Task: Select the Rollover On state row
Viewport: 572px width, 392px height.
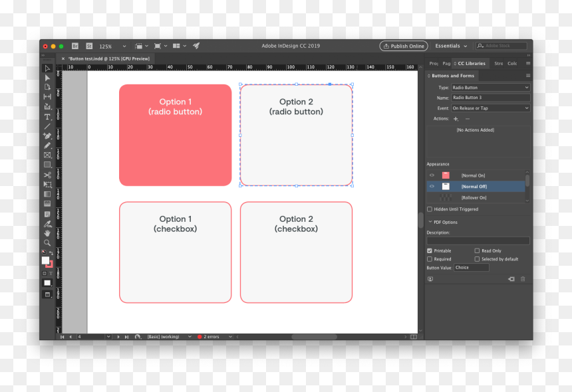Action: (476, 197)
